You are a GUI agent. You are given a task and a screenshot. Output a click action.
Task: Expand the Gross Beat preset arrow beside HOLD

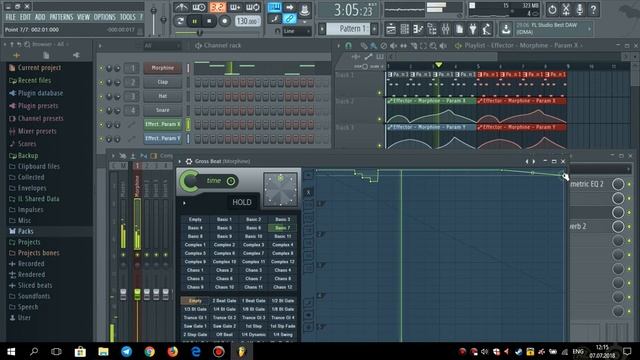184,203
